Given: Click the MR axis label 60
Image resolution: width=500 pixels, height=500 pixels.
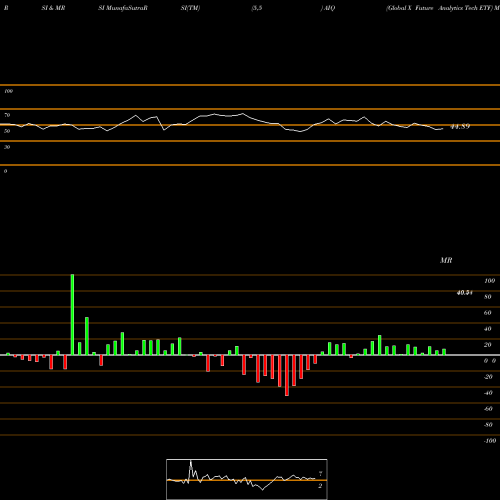Looking at the screenshot, I should 488,313.
